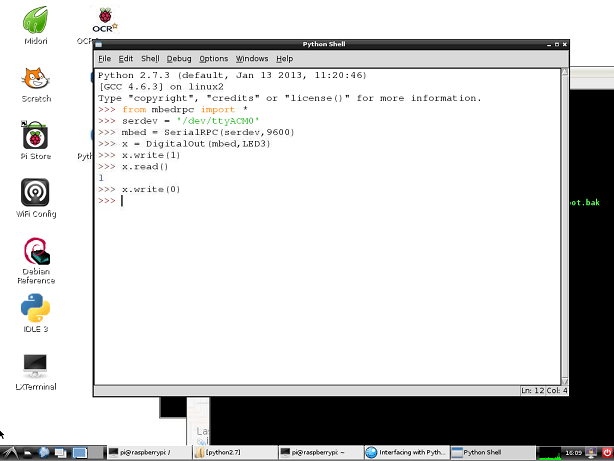The image size is (614, 461).
Task: Switch to python2.7 folder taskbar button
Action: click(233, 452)
